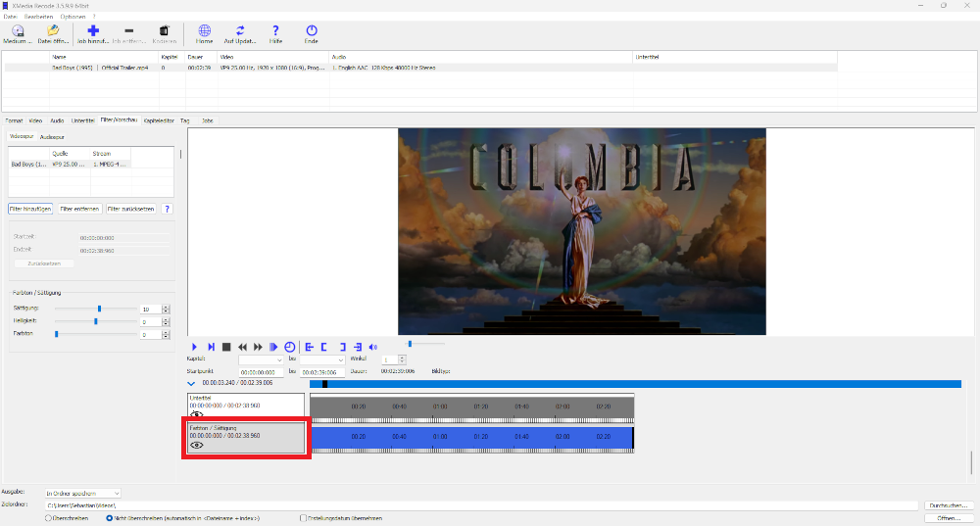Click the Farbton value spinner arrows

pyautogui.click(x=166, y=335)
